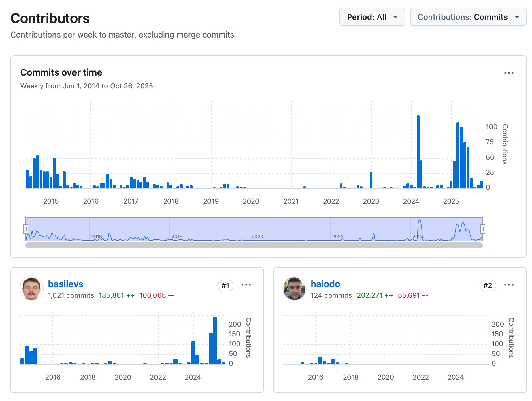Screen dimensions: 532x401
Task: Click haiodo profile avatar
Action: pyautogui.click(x=294, y=288)
